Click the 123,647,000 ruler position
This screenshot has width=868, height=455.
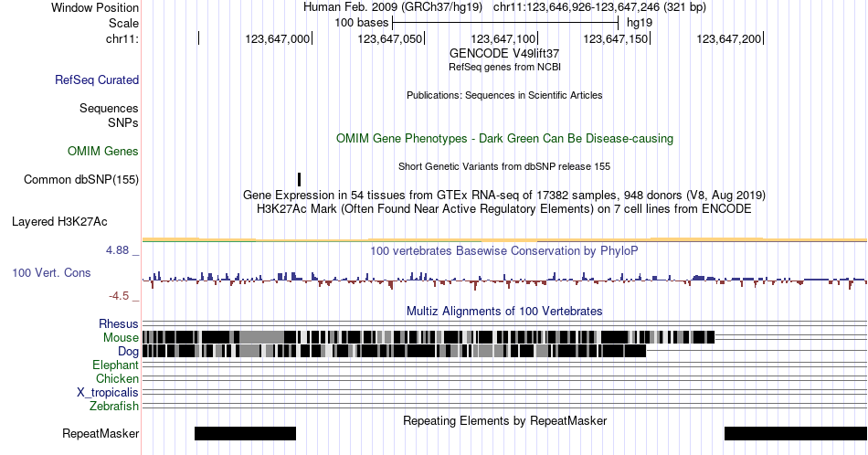coord(278,38)
